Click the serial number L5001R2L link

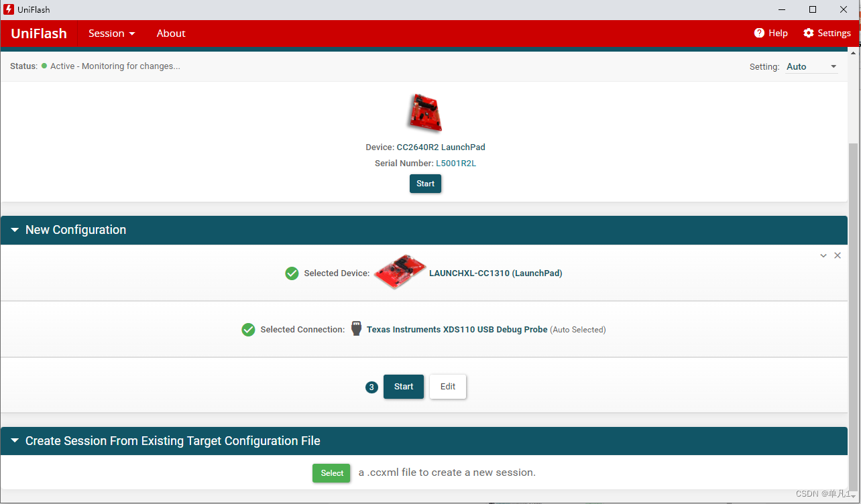click(x=456, y=164)
